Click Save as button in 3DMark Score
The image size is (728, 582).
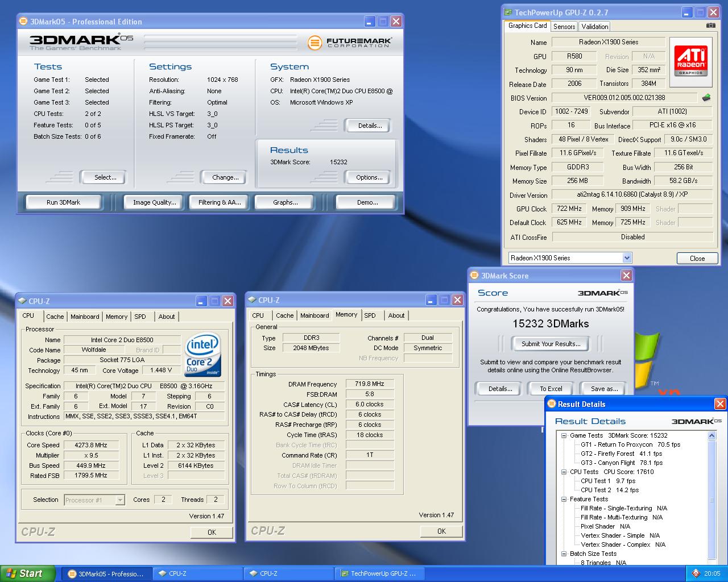coord(604,389)
